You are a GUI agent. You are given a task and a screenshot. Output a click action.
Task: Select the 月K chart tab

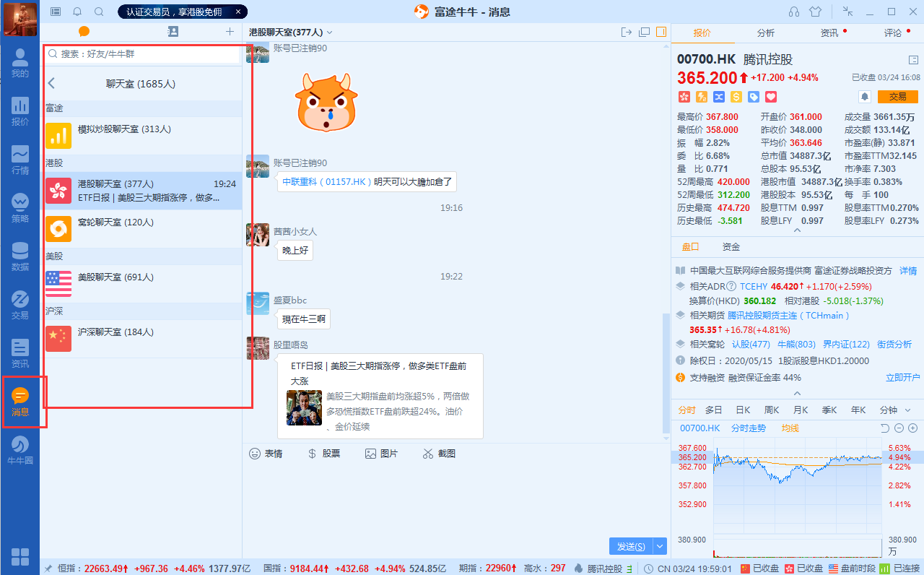(801, 410)
